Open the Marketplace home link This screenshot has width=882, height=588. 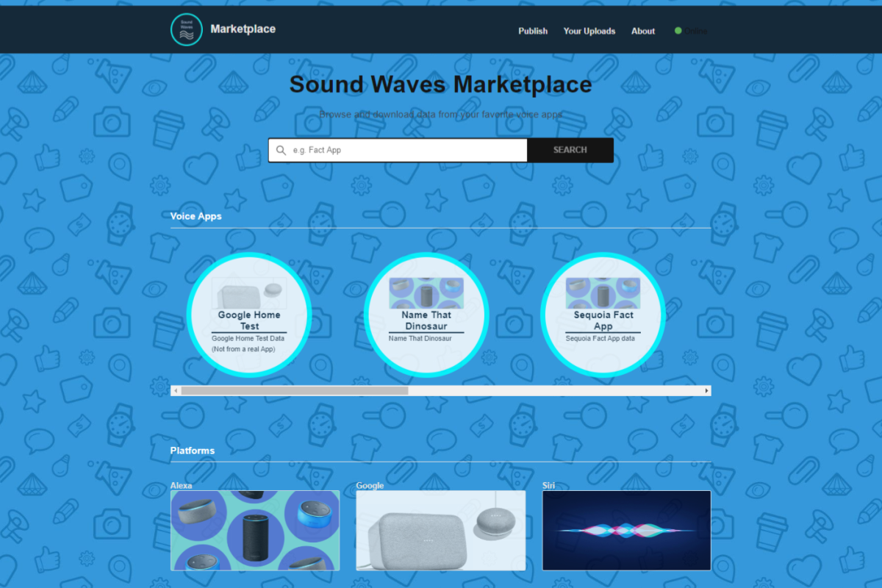click(243, 29)
